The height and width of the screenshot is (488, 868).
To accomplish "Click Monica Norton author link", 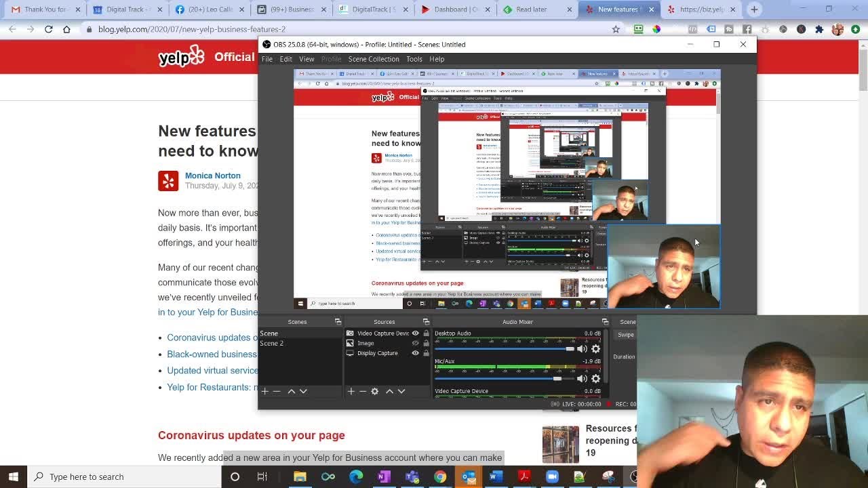I will point(213,176).
